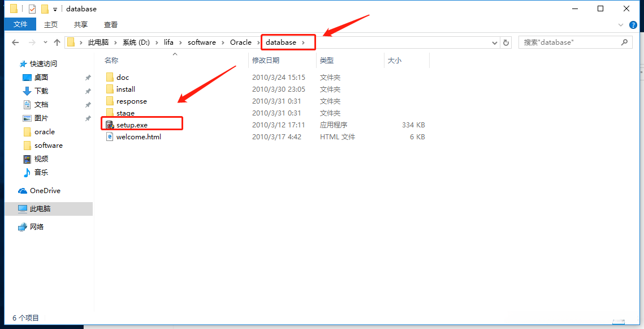
Task: Click the 系统 (D:) breadcrumb segment
Action: pyautogui.click(x=136, y=42)
